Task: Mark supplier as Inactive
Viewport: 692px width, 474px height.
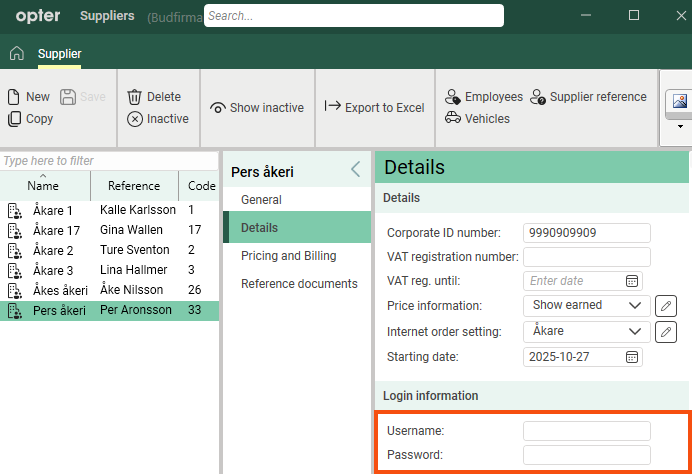Action: coord(157,119)
